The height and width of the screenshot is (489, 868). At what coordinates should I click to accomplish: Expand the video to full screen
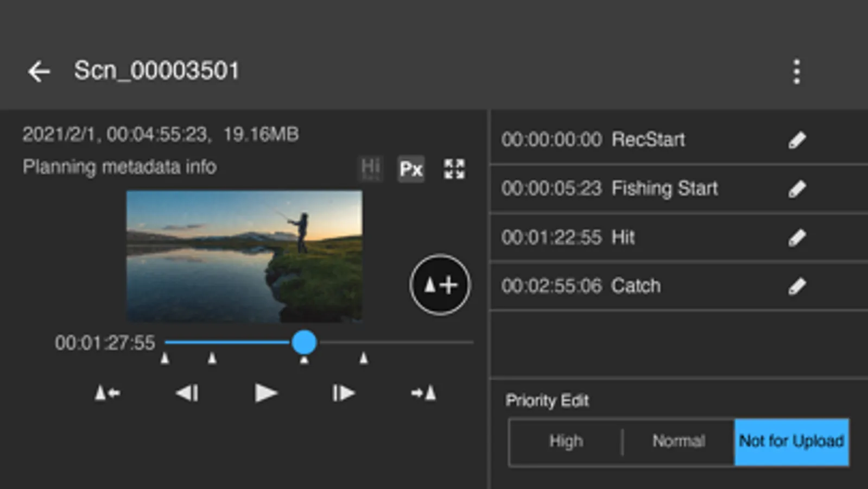pyautogui.click(x=454, y=169)
